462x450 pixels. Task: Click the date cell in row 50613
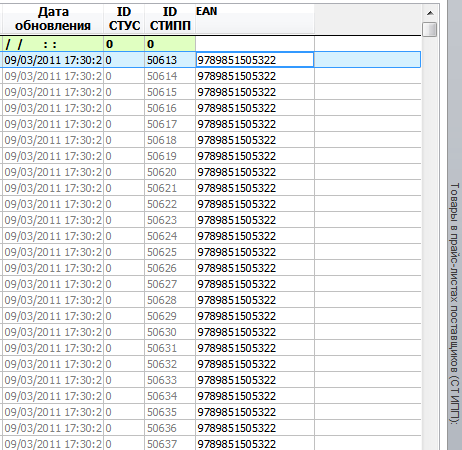53,60
